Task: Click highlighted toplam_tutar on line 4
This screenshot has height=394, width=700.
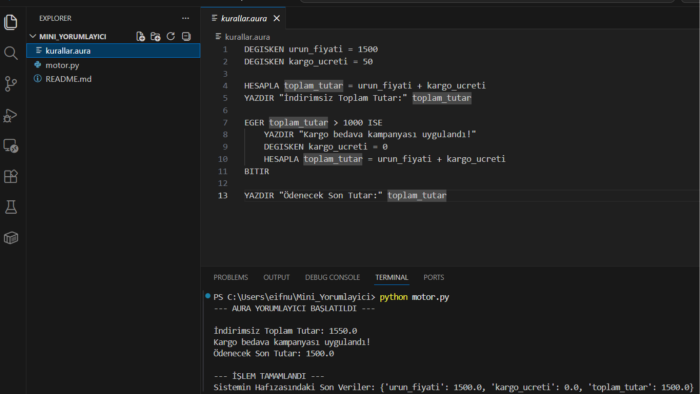Action: (313, 86)
